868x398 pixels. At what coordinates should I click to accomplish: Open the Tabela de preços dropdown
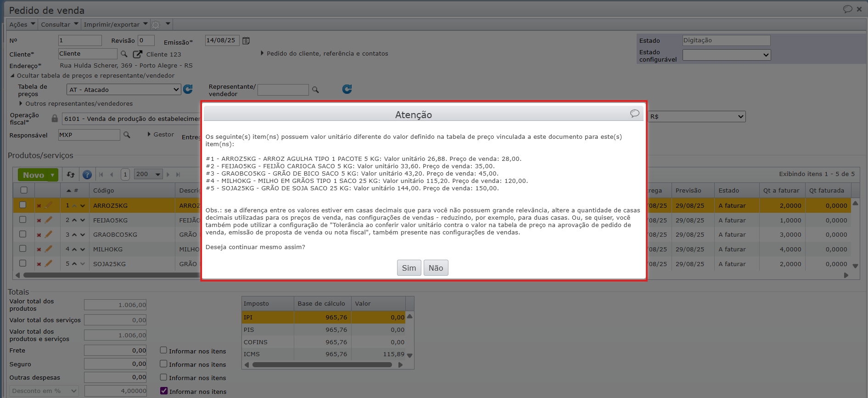[124, 90]
